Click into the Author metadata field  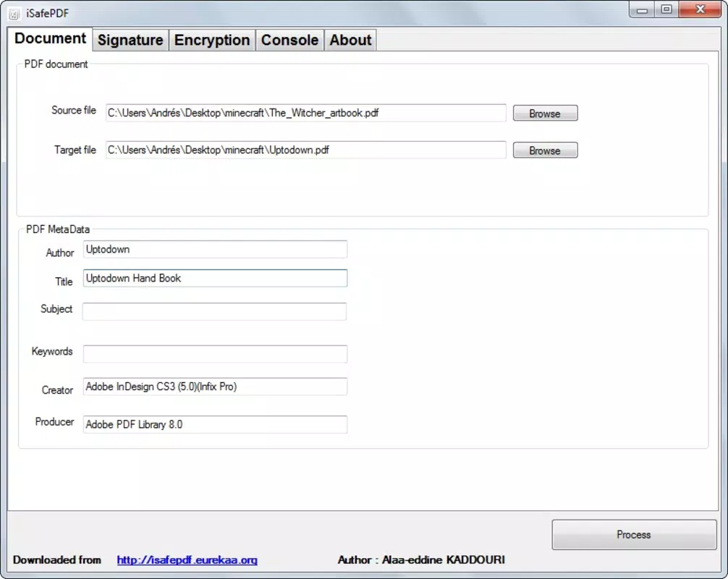215,250
